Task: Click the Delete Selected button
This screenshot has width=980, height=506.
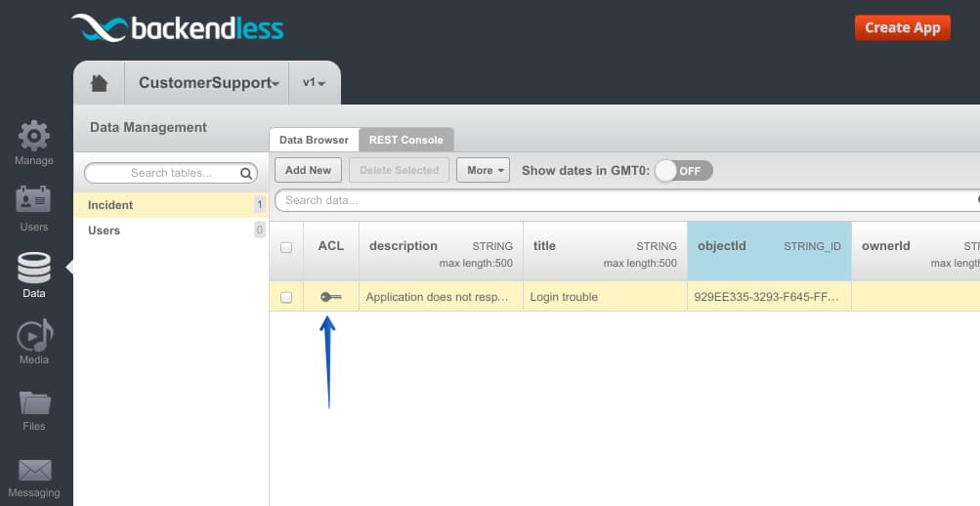Action: point(400,170)
